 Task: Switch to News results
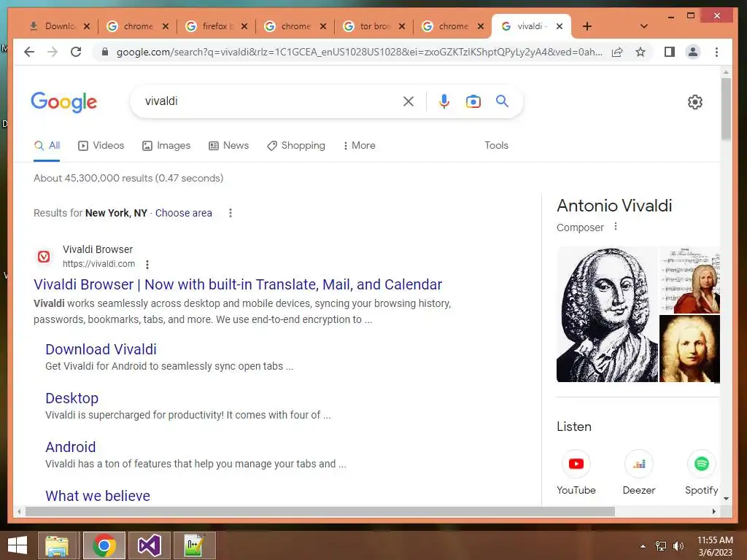pyautogui.click(x=228, y=145)
